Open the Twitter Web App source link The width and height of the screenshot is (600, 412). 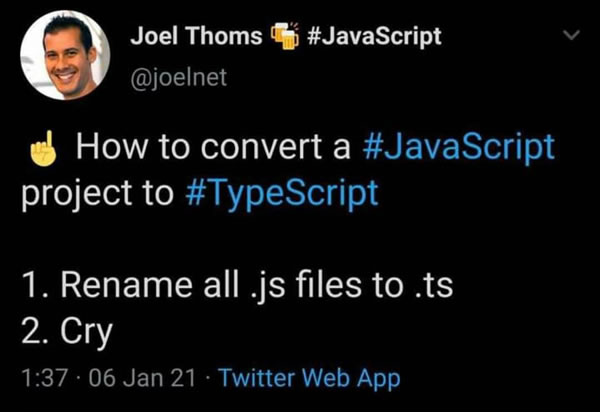(x=310, y=379)
